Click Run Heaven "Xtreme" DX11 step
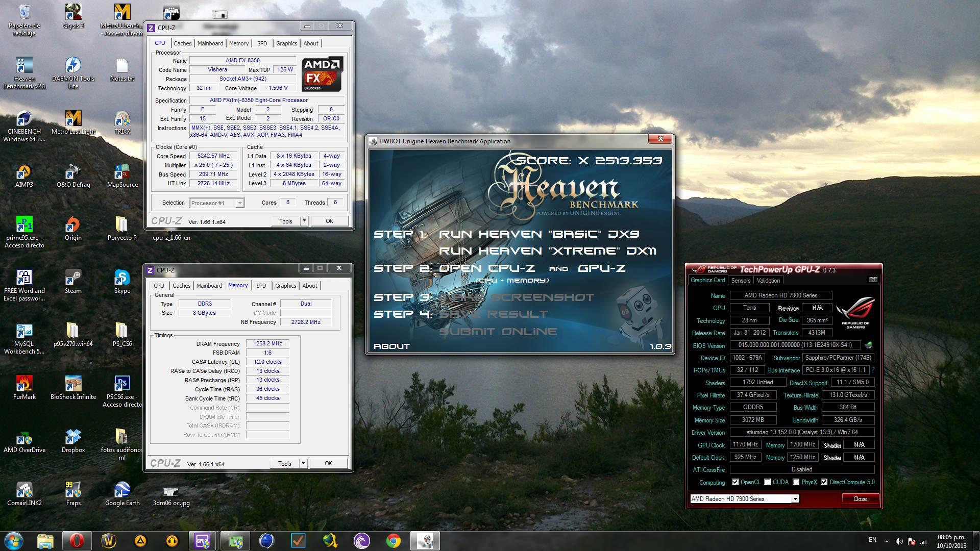 pos(548,251)
